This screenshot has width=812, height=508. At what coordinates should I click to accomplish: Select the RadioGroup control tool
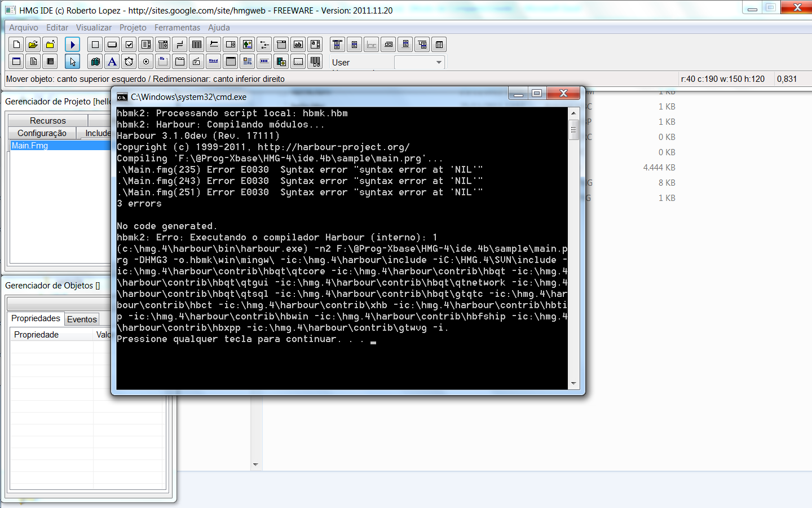tap(146, 62)
